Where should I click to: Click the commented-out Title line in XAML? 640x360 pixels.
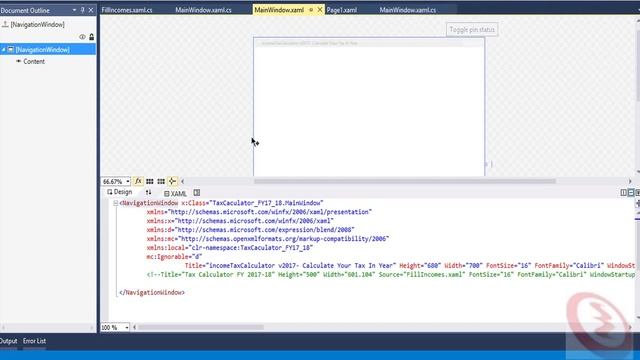pos(391,275)
